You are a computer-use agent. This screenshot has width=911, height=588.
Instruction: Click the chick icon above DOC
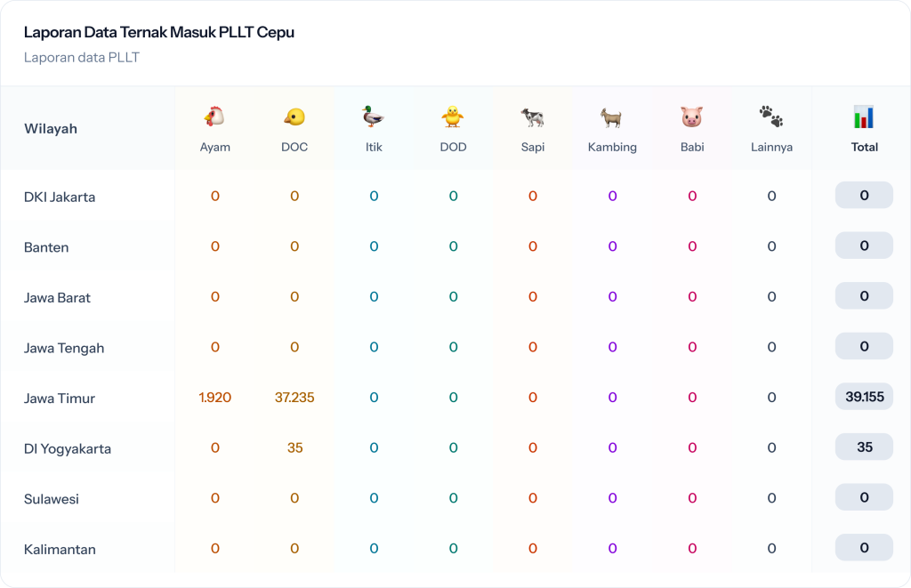click(294, 117)
